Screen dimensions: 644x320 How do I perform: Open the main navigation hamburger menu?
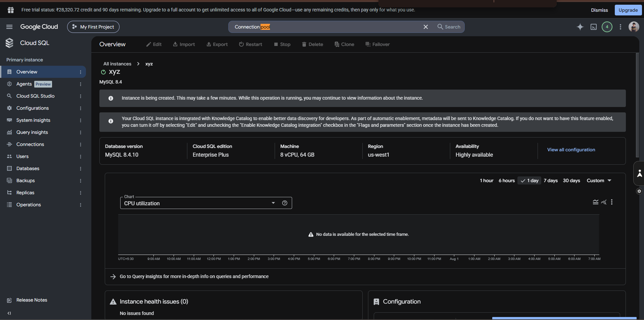9,27
